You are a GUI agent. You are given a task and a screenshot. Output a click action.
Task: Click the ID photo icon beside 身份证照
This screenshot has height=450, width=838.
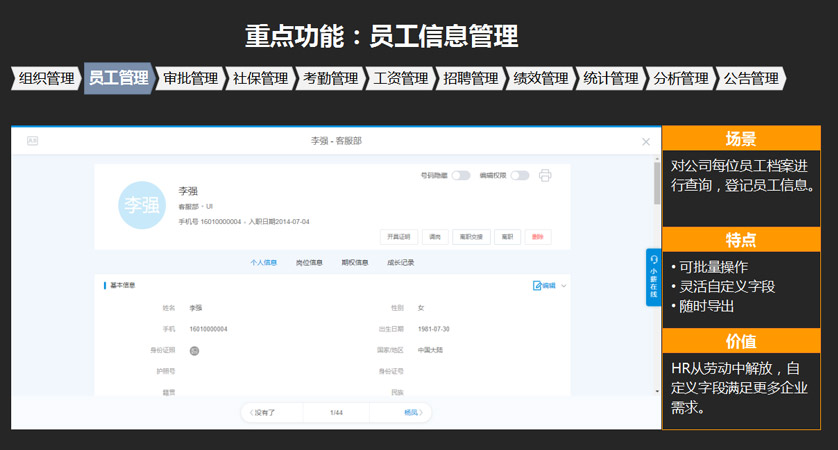(x=195, y=350)
